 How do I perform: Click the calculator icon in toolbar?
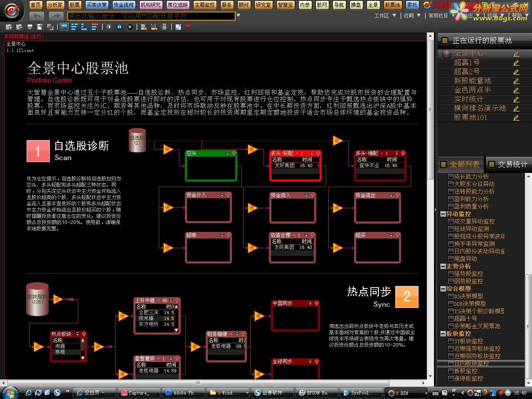(x=164, y=27)
